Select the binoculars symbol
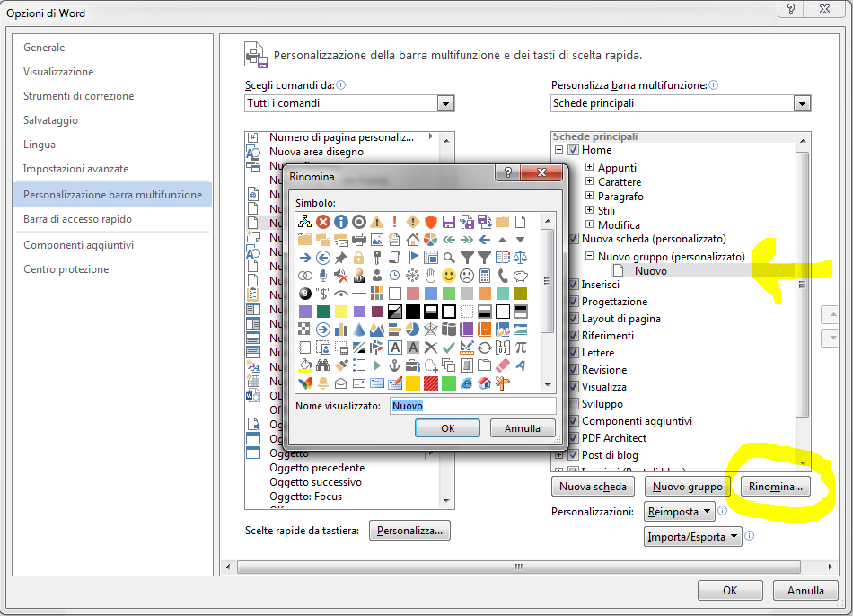Viewport: 853px width, 616px height. tap(323, 365)
